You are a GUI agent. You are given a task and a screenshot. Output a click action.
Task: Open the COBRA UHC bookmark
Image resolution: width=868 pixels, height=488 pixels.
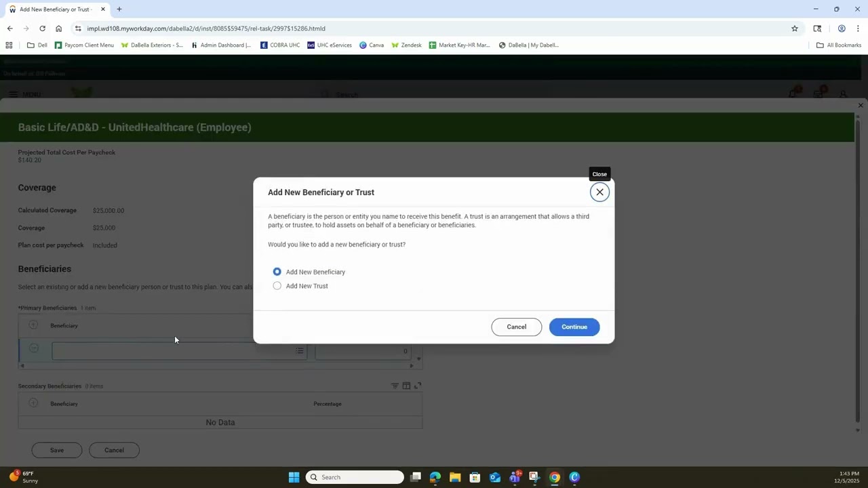pos(280,45)
